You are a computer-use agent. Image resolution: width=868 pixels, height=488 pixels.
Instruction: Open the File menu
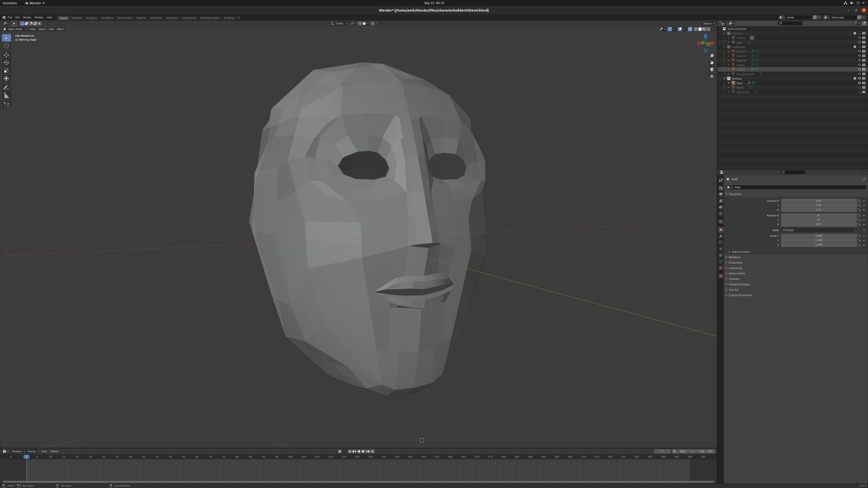[10, 18]
